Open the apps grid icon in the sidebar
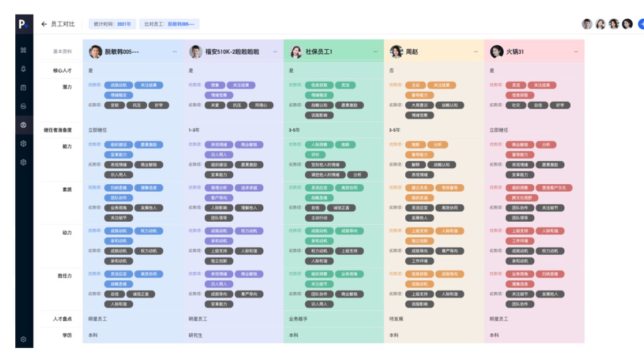The width and height of the screenshot is (644, 355). tap(23, 50)
